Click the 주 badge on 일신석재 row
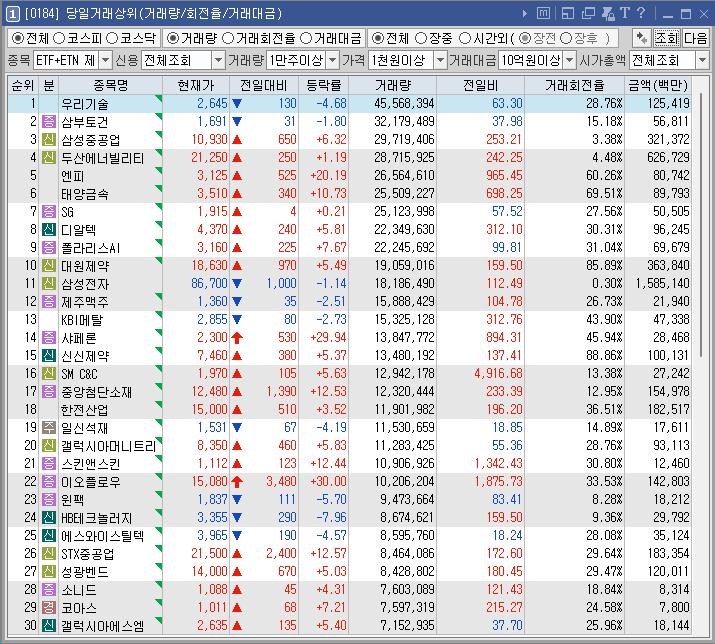Image resolution: width=715 pixels, height=644 pixels. click(x=49, y=427)
